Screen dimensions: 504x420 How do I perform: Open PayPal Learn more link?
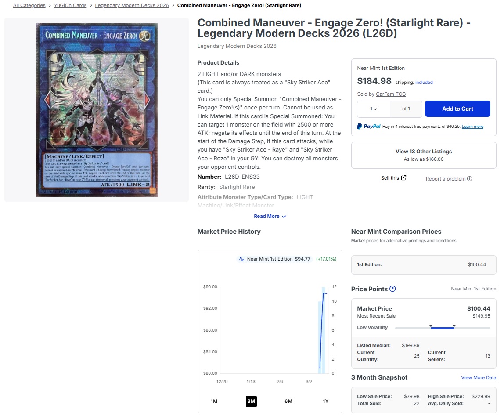click(x=472, y=127)
